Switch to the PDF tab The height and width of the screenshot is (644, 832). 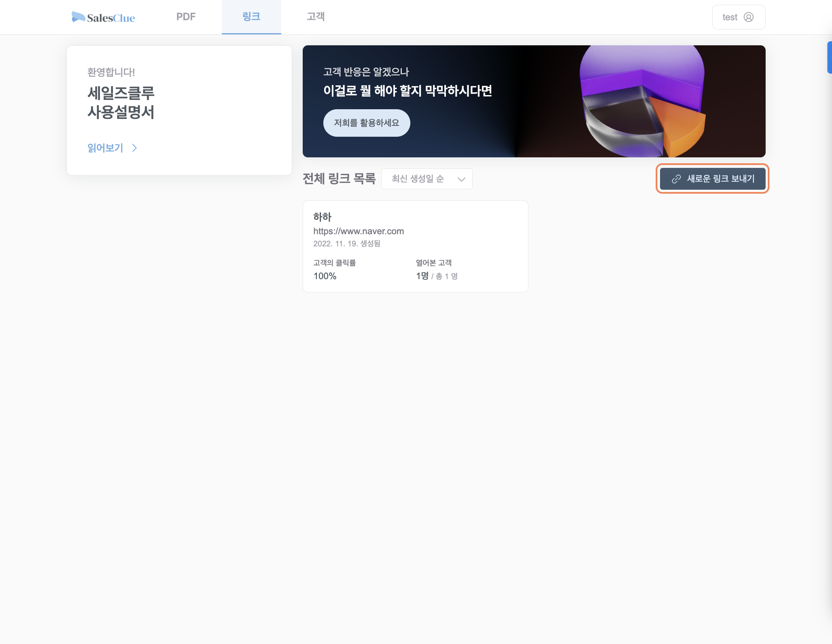pos(186,17)
